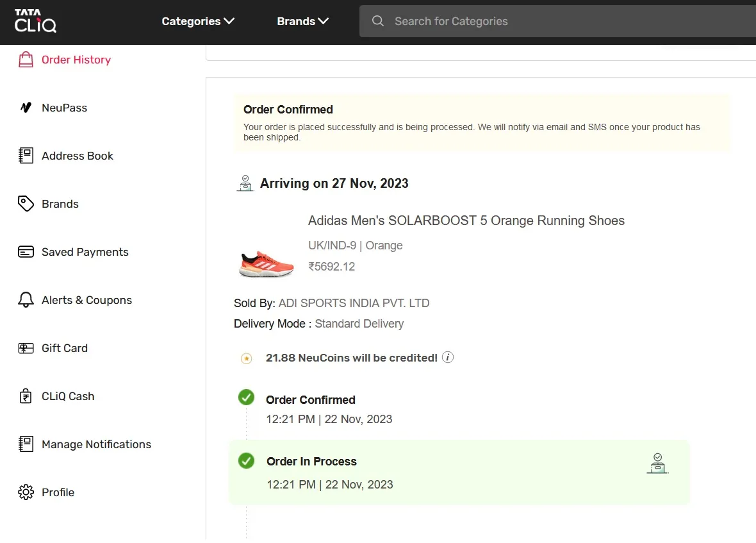Click the Alerts & Coupons bell icon

pos(26,299)
